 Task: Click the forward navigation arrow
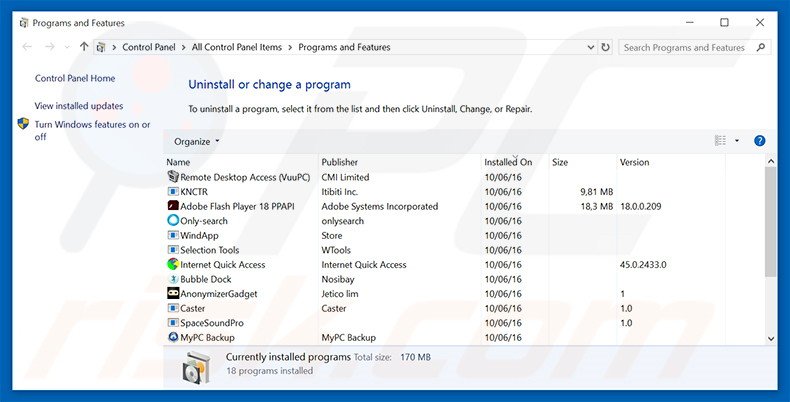49,47
